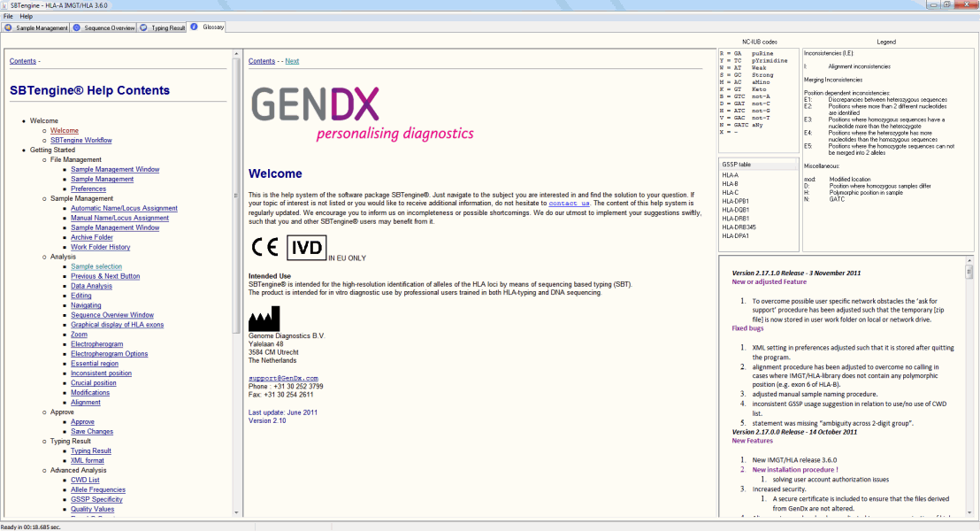This screenshot has width=980, height=531.
Task: Select HLA-DRB1 in the GSSP table
Action: [x=735, y=219]
